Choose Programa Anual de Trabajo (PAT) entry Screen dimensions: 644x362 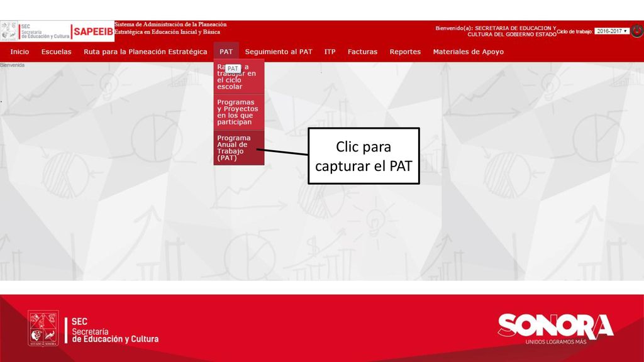(x=238, y=148)
